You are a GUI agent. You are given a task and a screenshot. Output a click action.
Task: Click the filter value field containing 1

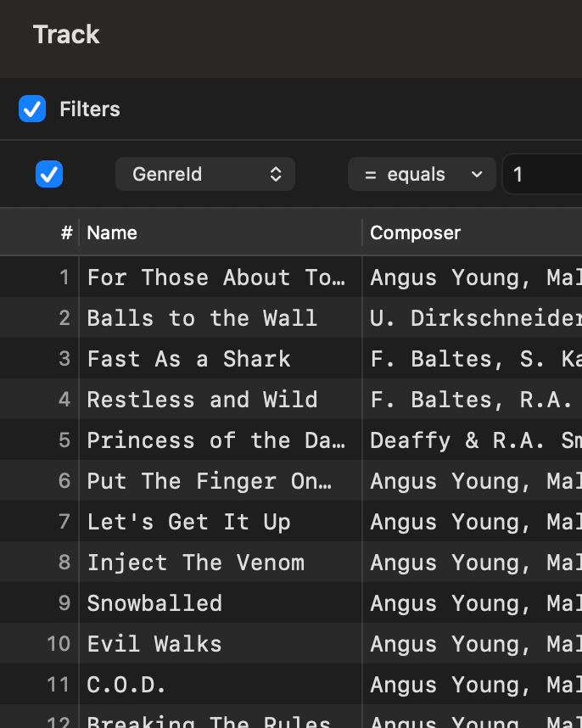click(x=543, y=174)
